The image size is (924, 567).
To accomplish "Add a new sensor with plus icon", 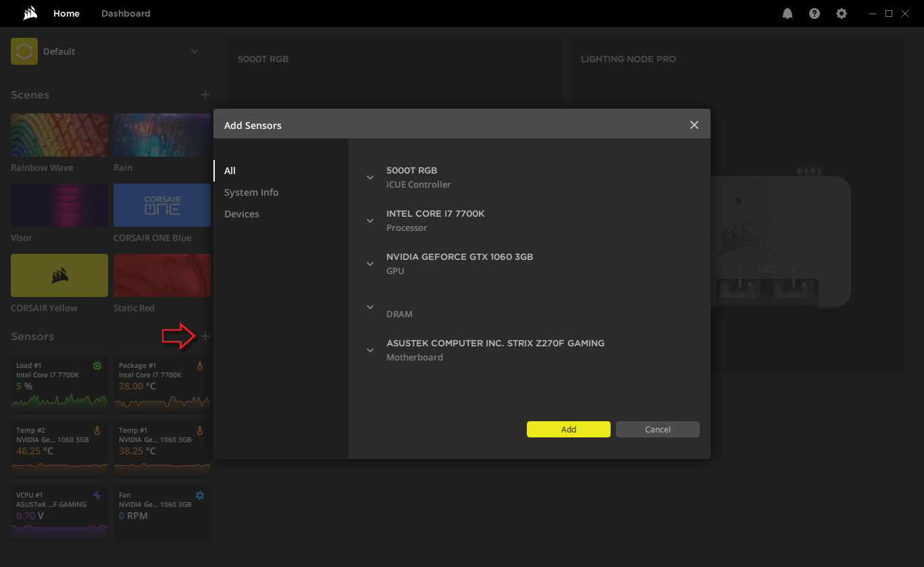I will 205,336.
